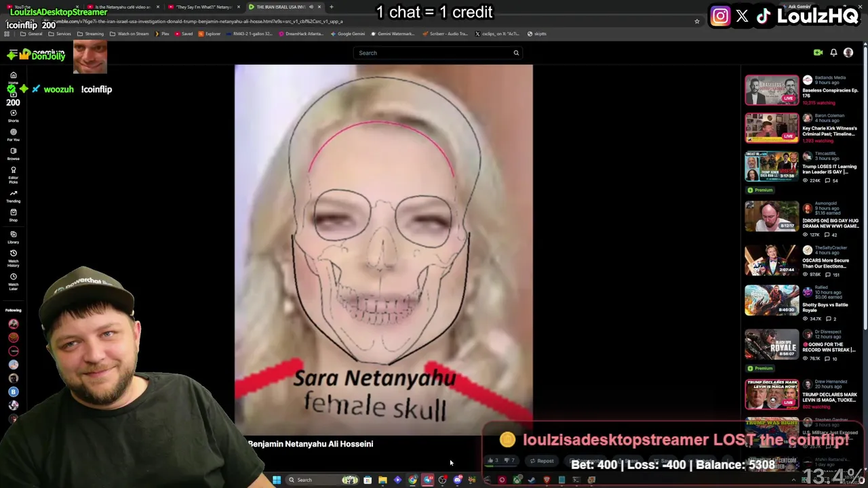The width and height of the screenshot is (868, 488).
Task: Open TRUMP DECLARES MARK LEVIN thumbnail
Action: 772,394
